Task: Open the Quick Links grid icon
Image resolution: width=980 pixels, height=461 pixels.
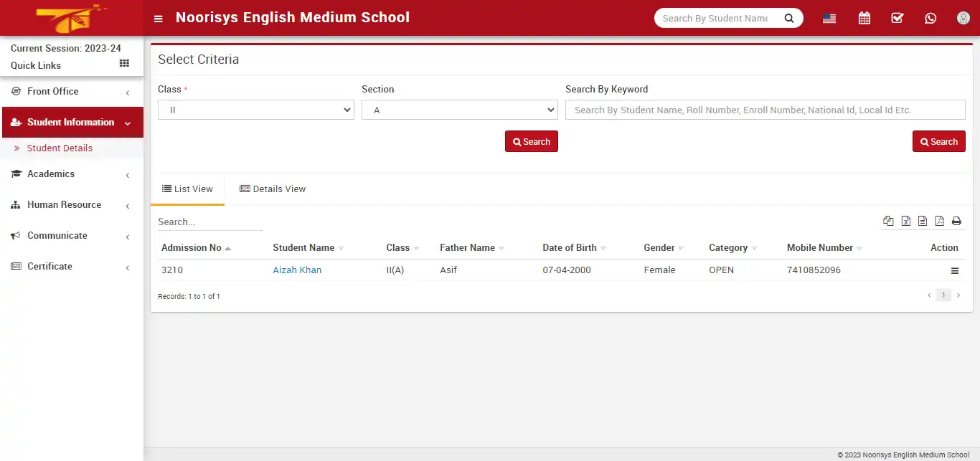Action: tap(123, 65)
